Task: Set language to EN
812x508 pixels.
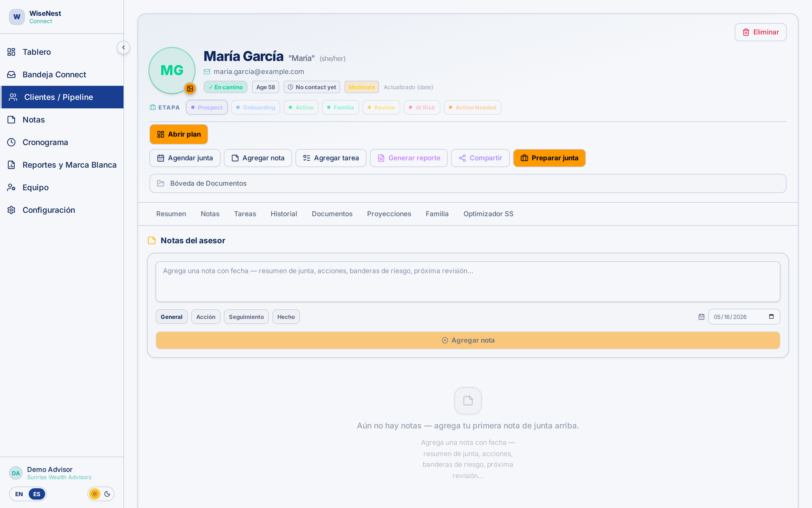Action: click(19, 494)
